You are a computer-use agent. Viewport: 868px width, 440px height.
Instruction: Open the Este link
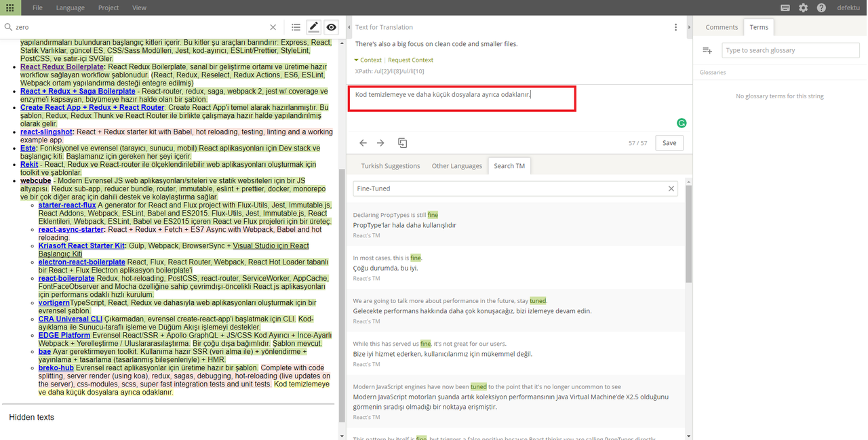point(27,148)
